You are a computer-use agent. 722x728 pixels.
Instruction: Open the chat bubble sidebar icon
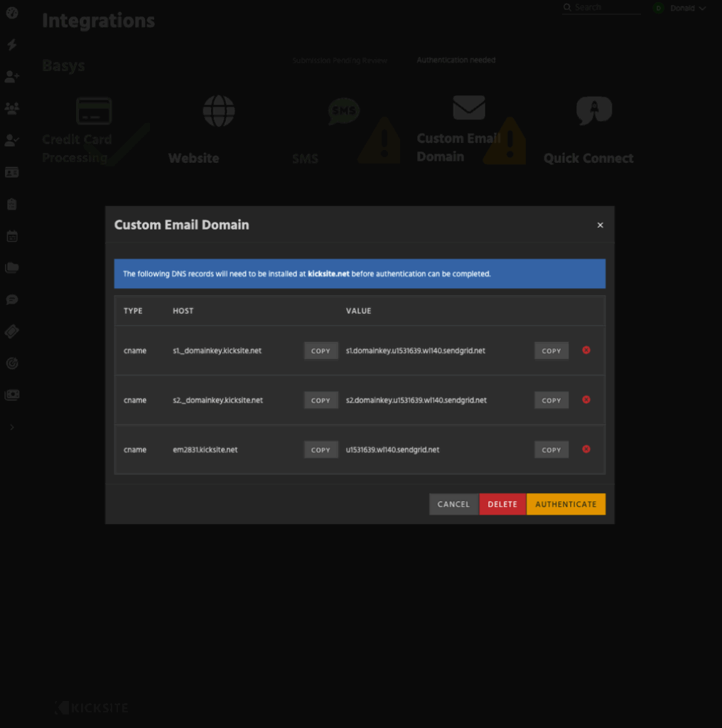point(12,300)
